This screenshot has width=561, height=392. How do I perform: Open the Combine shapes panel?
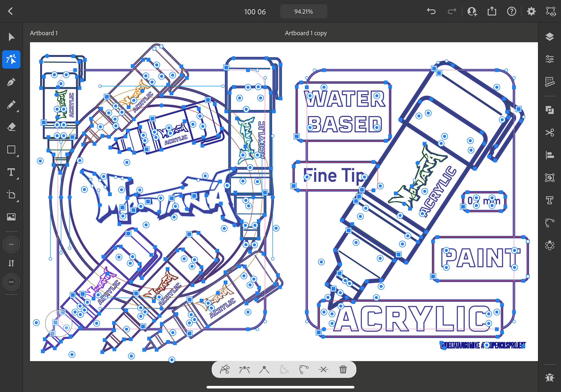pyautogui.click(x=550, y=110)
